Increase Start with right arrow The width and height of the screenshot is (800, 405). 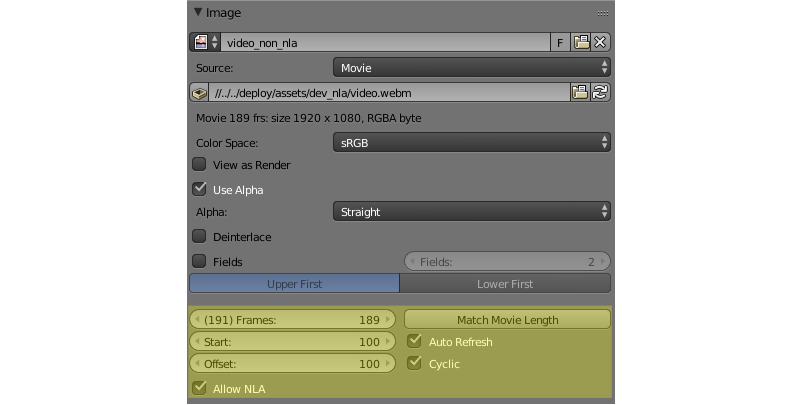pos(388,341)
